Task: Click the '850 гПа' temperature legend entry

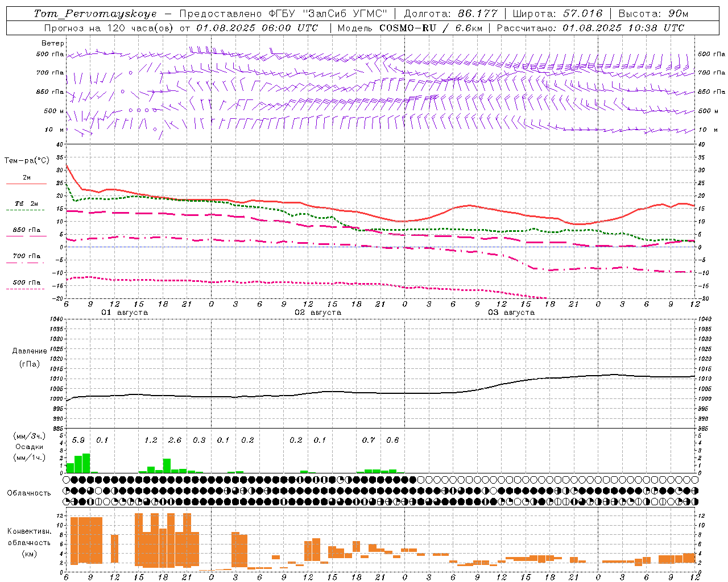Action: [26, 230]
